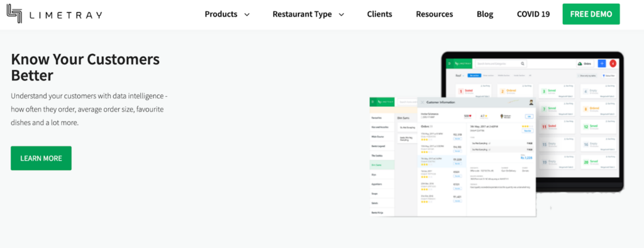644x248 pixels.
Task: Click the Status filter funnel icon
Action: click(604, 76)
